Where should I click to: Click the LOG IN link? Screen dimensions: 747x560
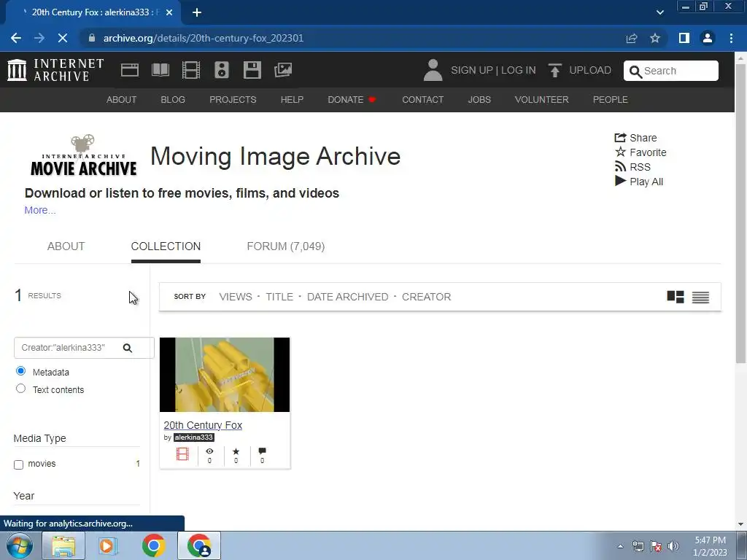[x=519, y=70]
